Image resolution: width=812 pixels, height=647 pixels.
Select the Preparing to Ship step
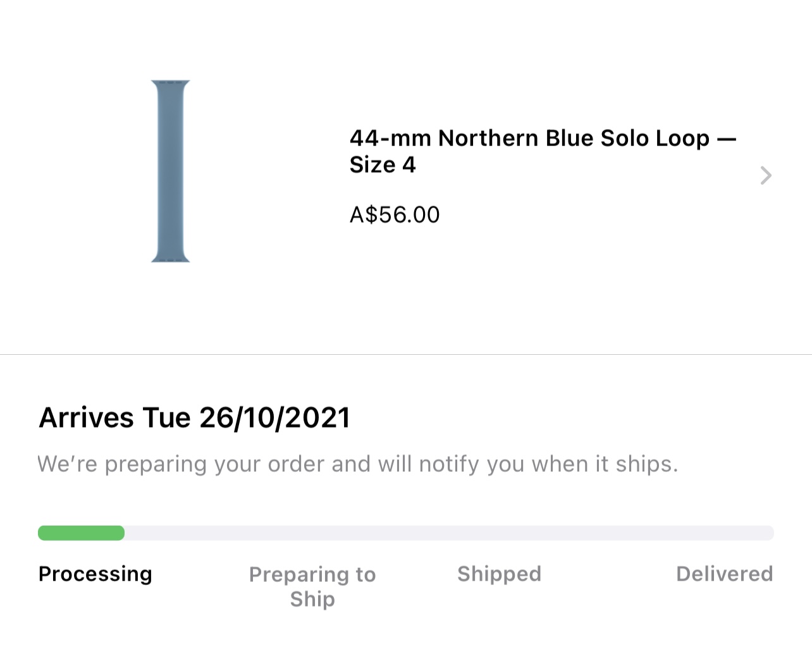[312, 586]
